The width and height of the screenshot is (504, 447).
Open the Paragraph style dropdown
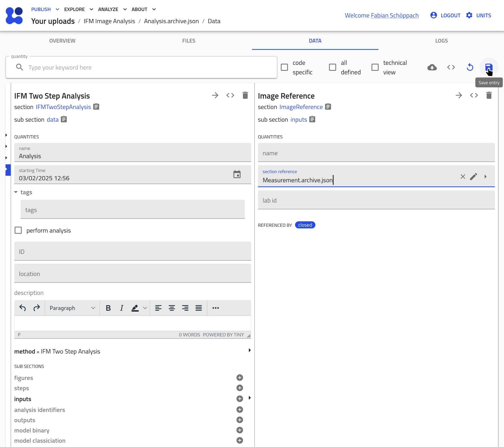tap(72, 308)
